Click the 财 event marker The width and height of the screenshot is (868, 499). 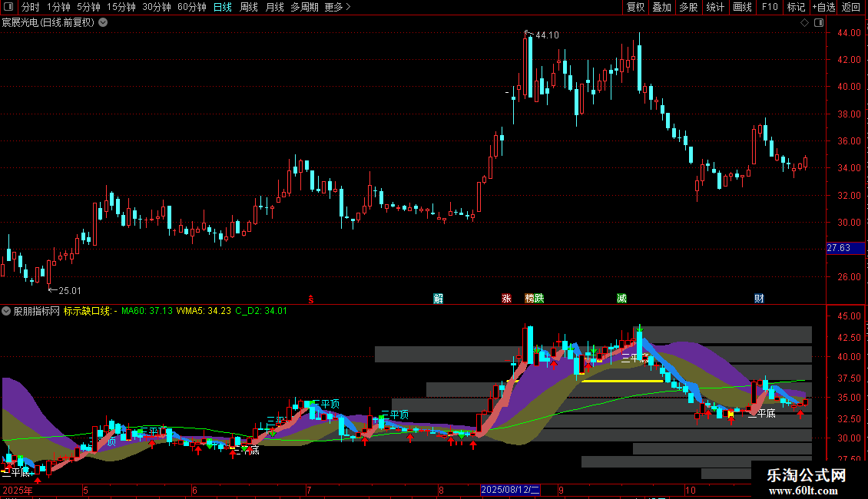click(x=759, y=299)
